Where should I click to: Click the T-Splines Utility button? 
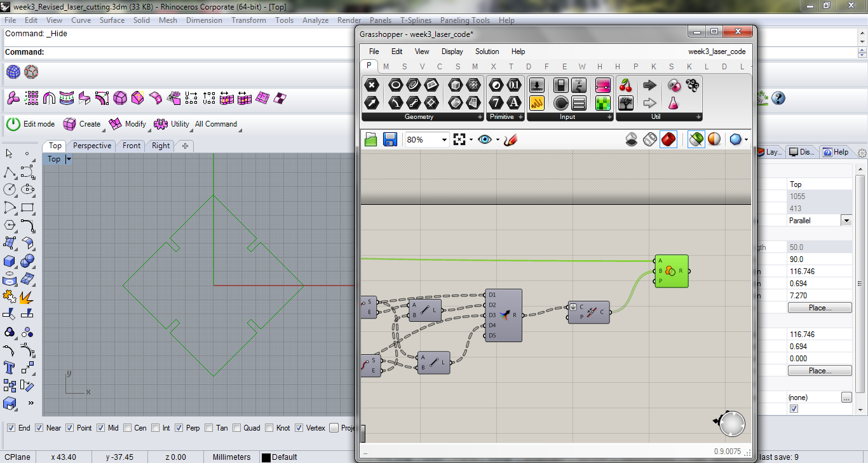pos(172,124)
